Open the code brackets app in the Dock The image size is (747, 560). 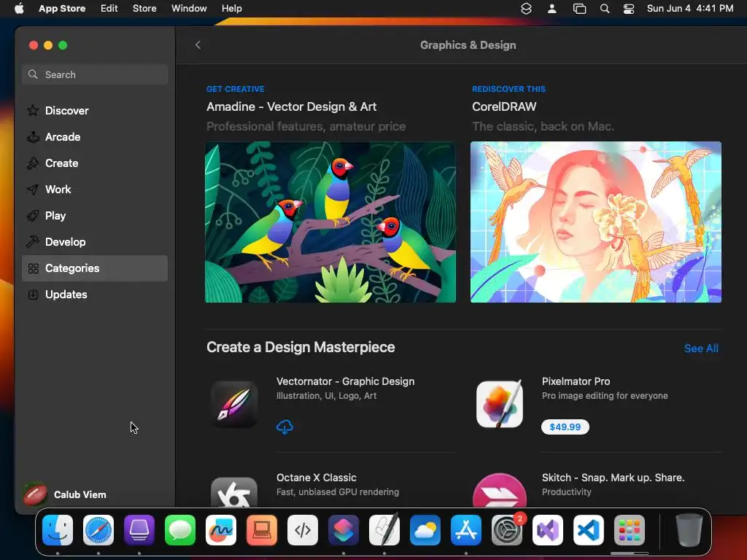coord(303,530)
